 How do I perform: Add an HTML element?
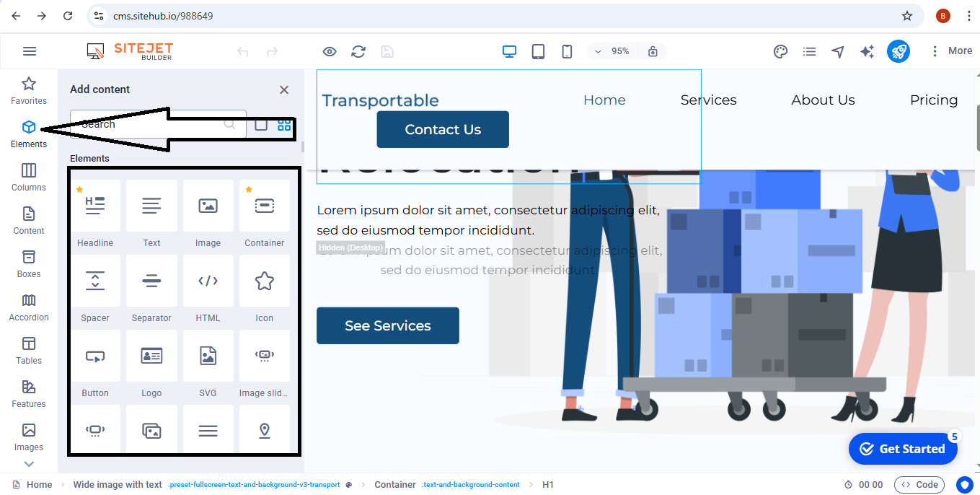[208, 289]
